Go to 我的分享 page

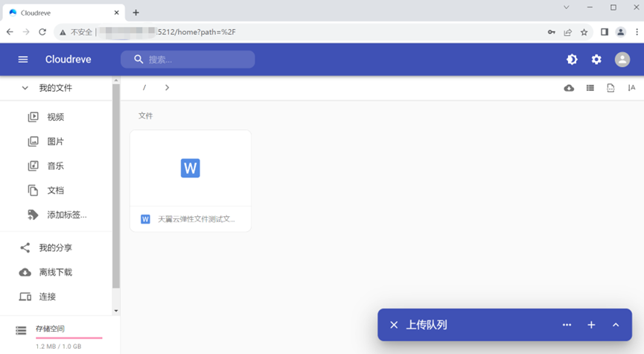coord(55,247)
